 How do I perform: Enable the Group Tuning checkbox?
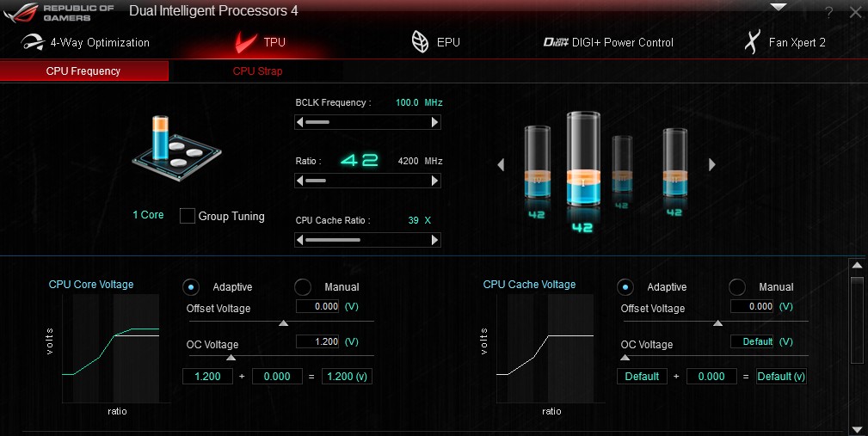(x=188, y=217)
